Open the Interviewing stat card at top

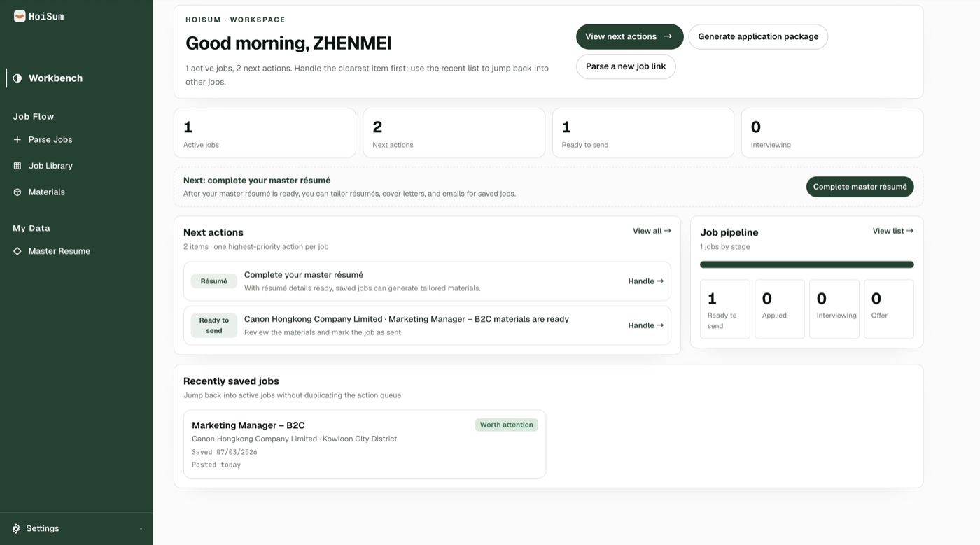coord(832,133)
